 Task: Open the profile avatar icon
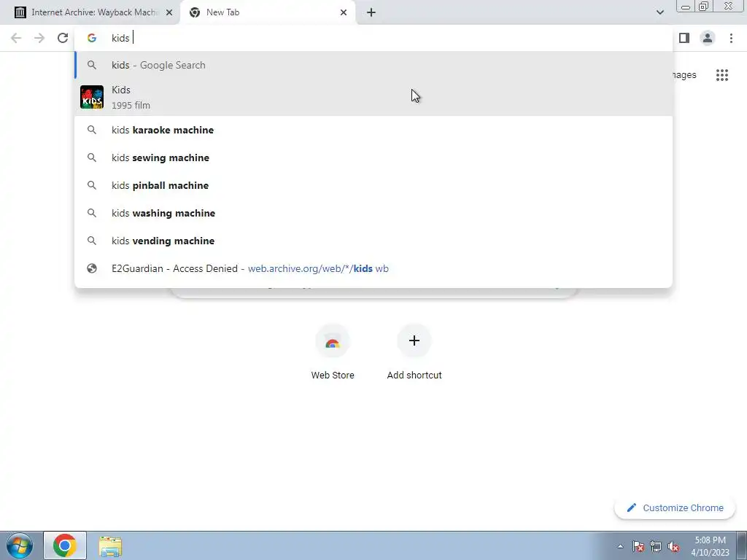pos(708,38)
